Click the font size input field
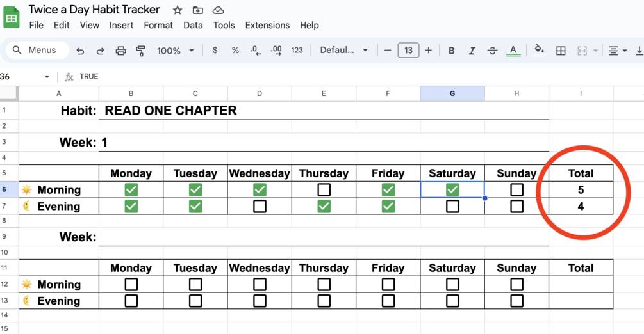644x334 pixels. pyautogui.click(x=408, y=51)
